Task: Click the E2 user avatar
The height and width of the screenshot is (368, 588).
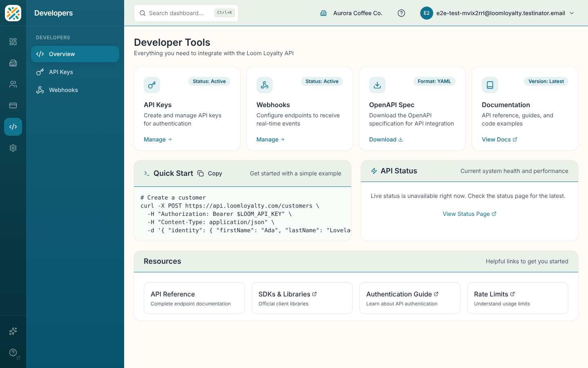Action: tap(427, 13)
